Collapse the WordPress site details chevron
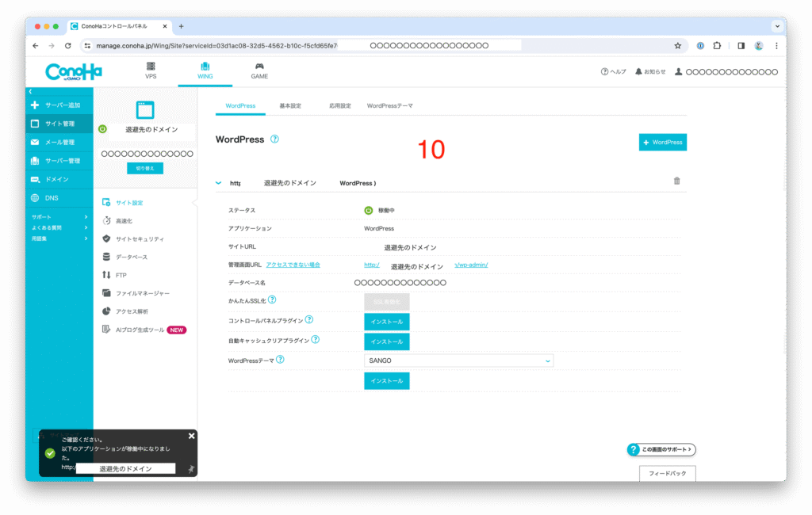The width and height of the screenshot is (812, 515). pyautogui.click(x=219, y=183)
